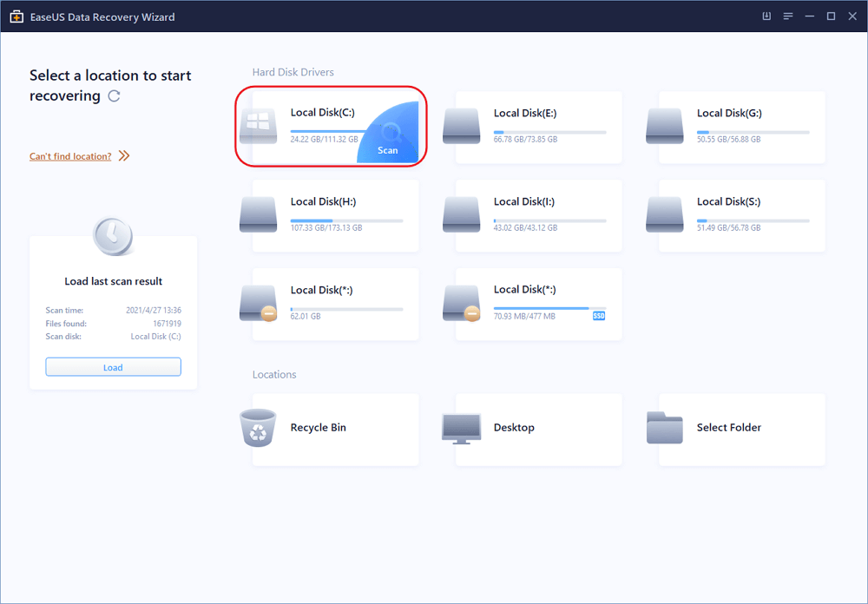
Task: Click the Load button
Action: [113, 367]
